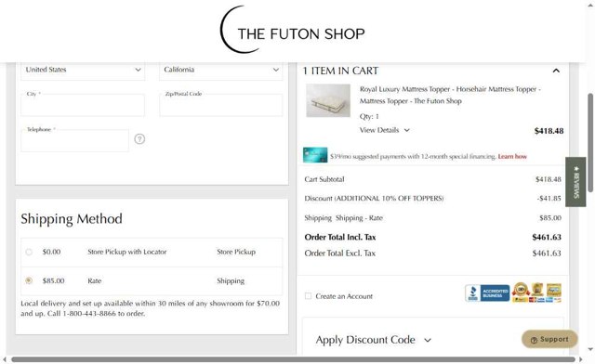Click the scroll down arrow on vertical scrollbar
Screen dimensions: 595x364
coord(590,349)
